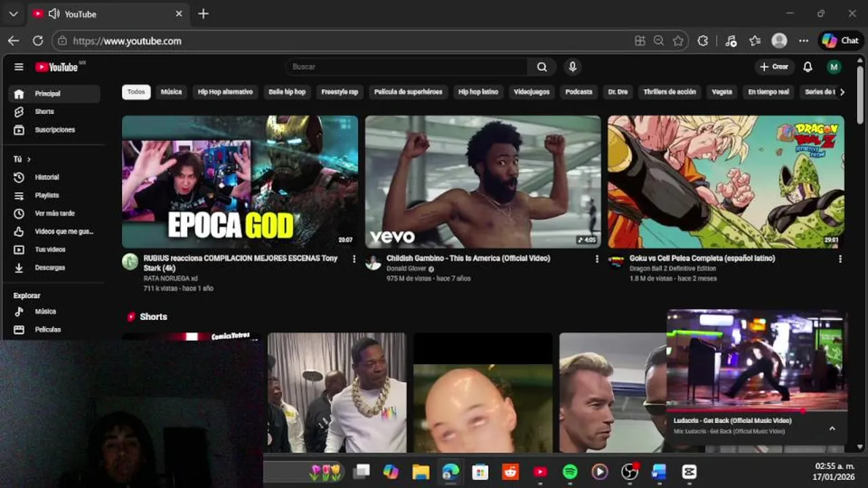Select the Thrillers de acción chip
868x488 pixels.
pos(669,92)
